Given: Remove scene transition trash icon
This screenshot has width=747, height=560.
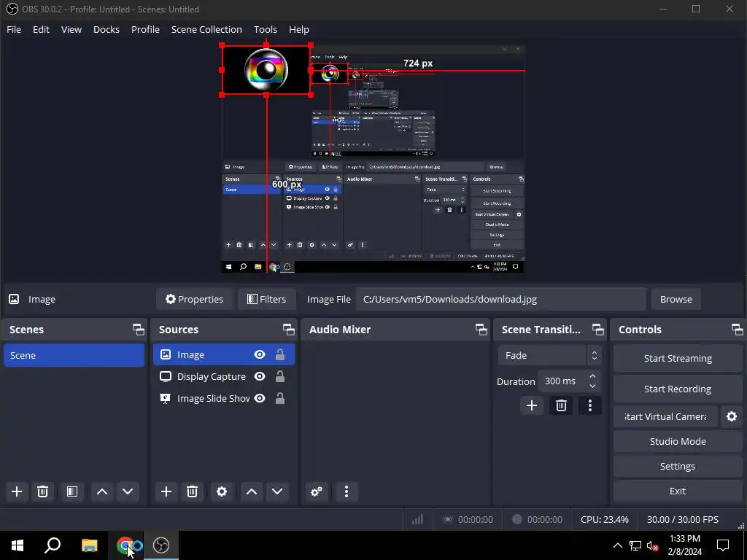Looking at the screenshot, I should 561,405.
